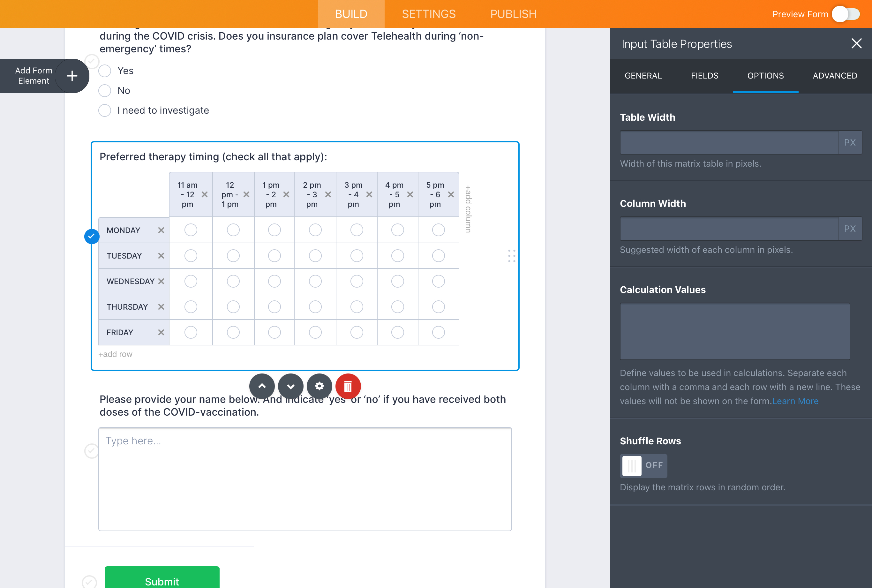
Task: Enable the Shuffle Rows option
Action: pyautogui.click(x=643, y=466)
